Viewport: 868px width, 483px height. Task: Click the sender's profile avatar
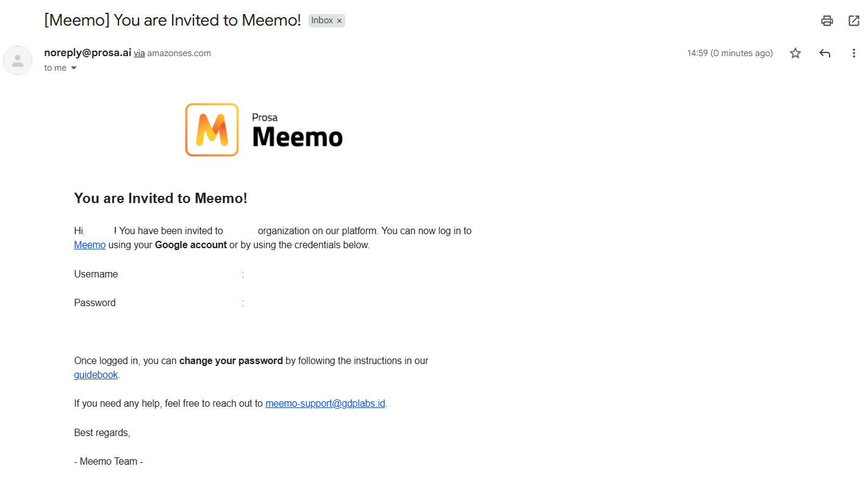(18, 60)
